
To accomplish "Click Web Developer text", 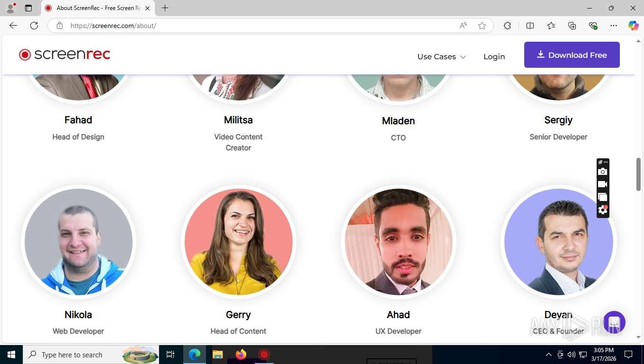I will pyautogui.click(x=78, y=331).
